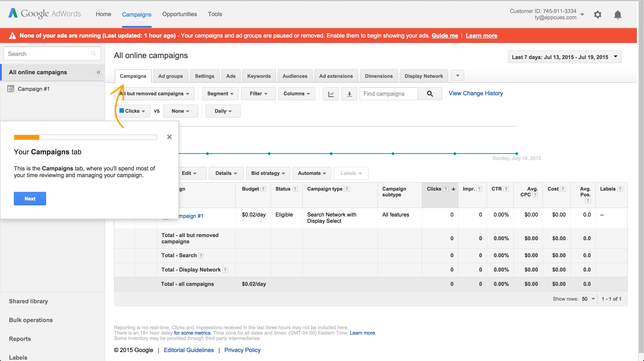Open the settings gear menu
Image resolution: width=644 pixels, height=361 pixels.
point(597,15)
